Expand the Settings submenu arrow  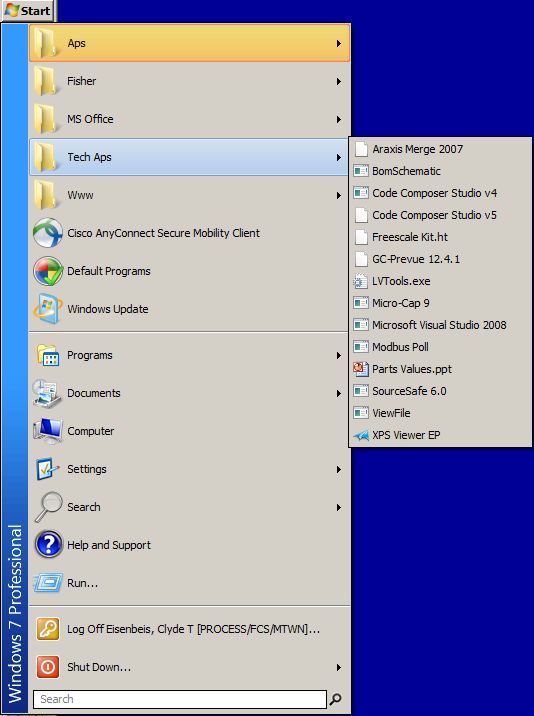(338, 469)
